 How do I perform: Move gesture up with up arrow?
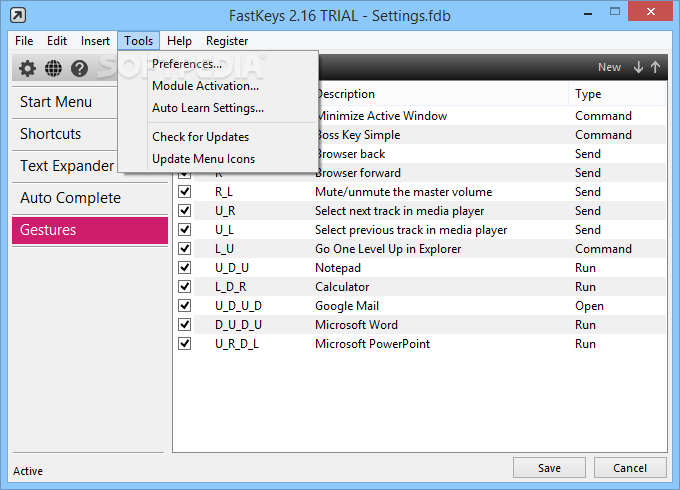(x=655, y=67)
